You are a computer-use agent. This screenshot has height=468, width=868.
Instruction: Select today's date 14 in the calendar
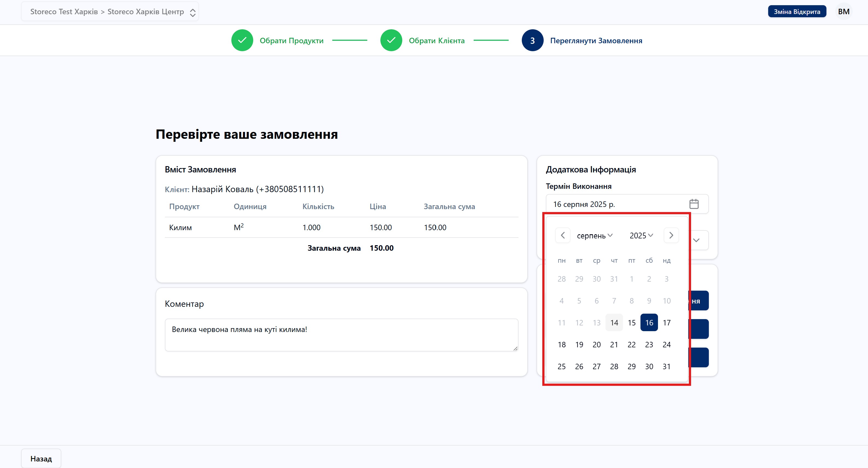pos(614,322)
